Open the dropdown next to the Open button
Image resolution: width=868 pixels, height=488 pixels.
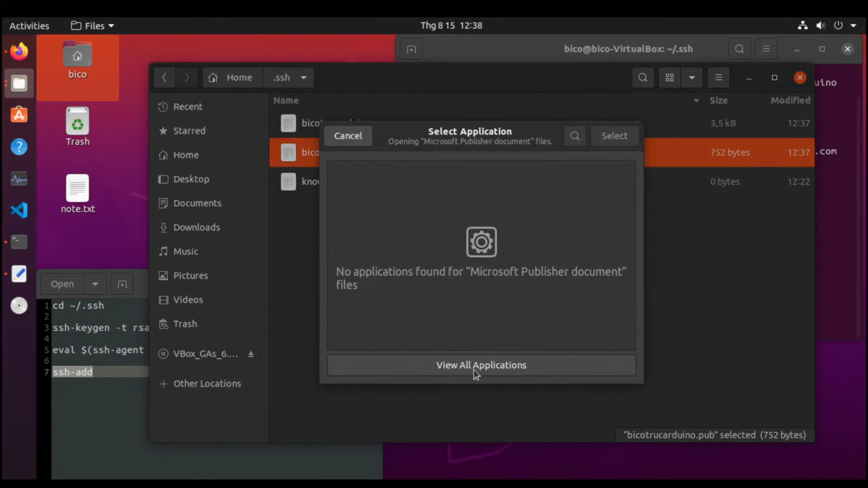(95, 284)
